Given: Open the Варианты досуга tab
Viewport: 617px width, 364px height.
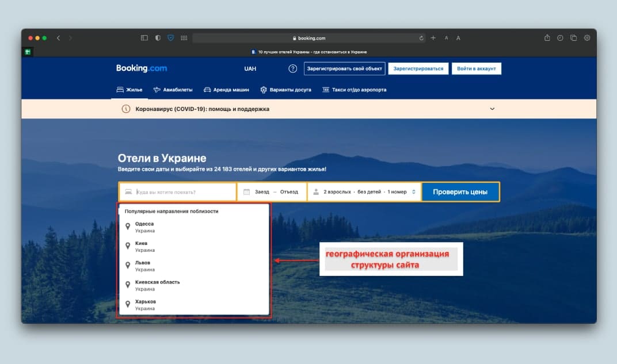Looking at the screenshot, I should [x=285, y=90].
